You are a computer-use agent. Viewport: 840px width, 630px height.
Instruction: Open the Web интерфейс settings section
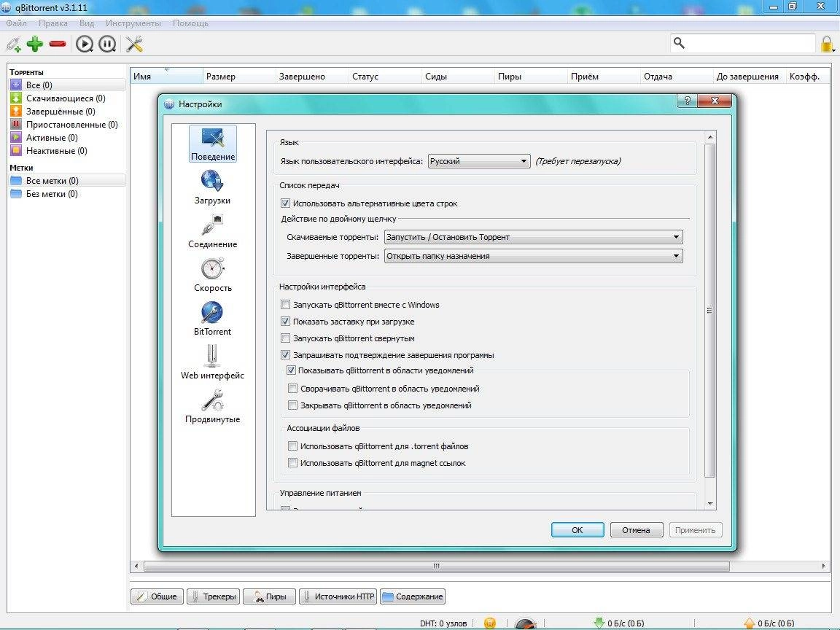[213, 362]
